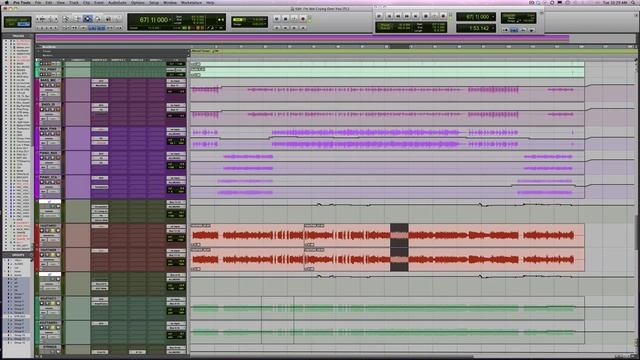The height and width of the screenshot is (360, 640).
Task: Open output path selector of MAIN_PIAN track
Action: coord(175,134)
